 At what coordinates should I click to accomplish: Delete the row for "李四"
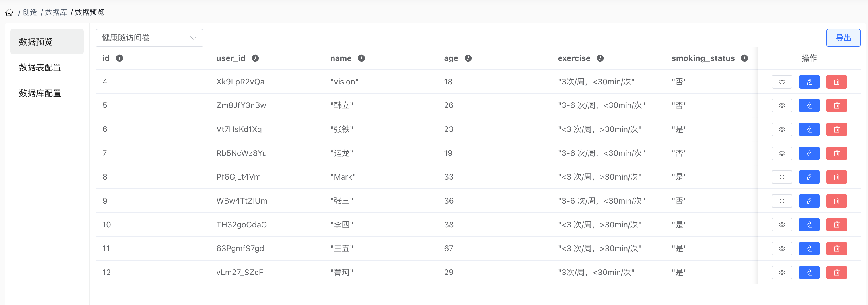pyautogui.click(x=837, y=225)
